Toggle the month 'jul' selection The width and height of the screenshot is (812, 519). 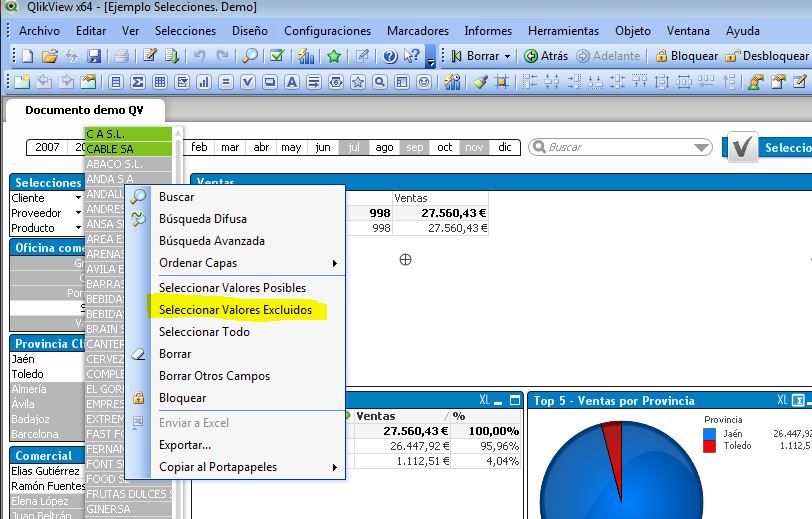click(353, 147)
